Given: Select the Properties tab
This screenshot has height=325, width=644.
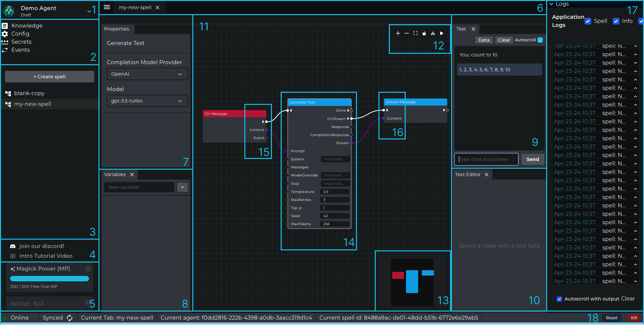Looking at the screenshot, I should pyautogui.click(x=117, y=29).
